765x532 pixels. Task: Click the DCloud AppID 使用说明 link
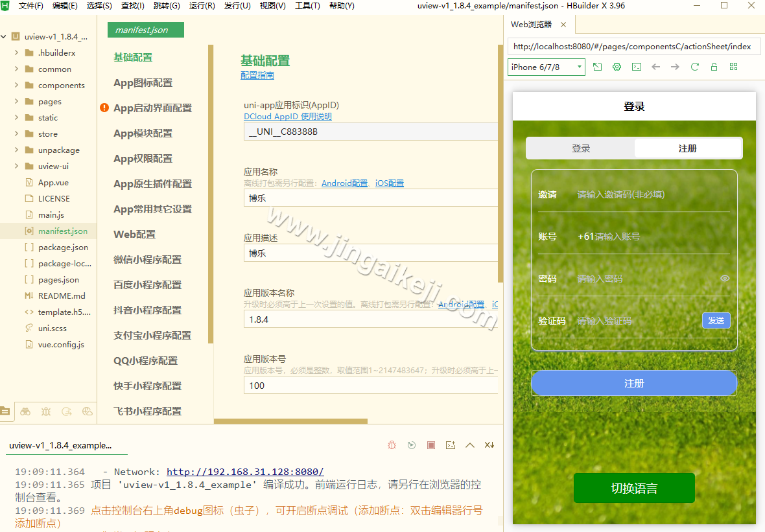[x=288, y=116]
